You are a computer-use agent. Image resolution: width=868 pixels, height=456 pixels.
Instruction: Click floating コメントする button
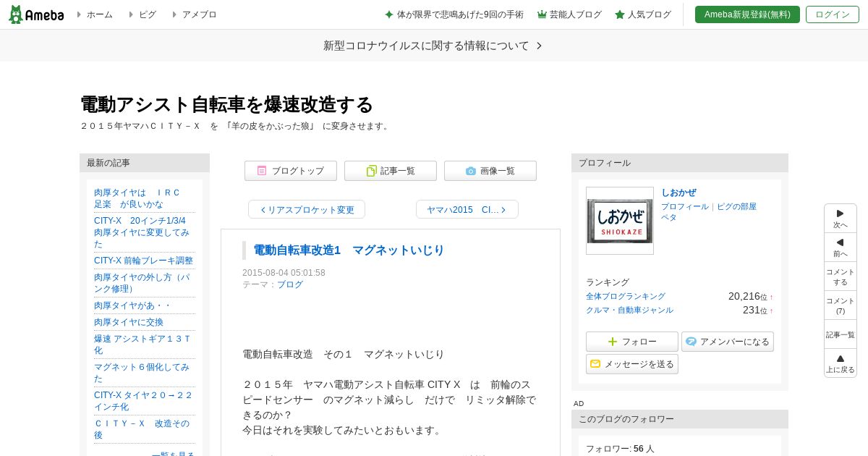[x=841, y=276]
